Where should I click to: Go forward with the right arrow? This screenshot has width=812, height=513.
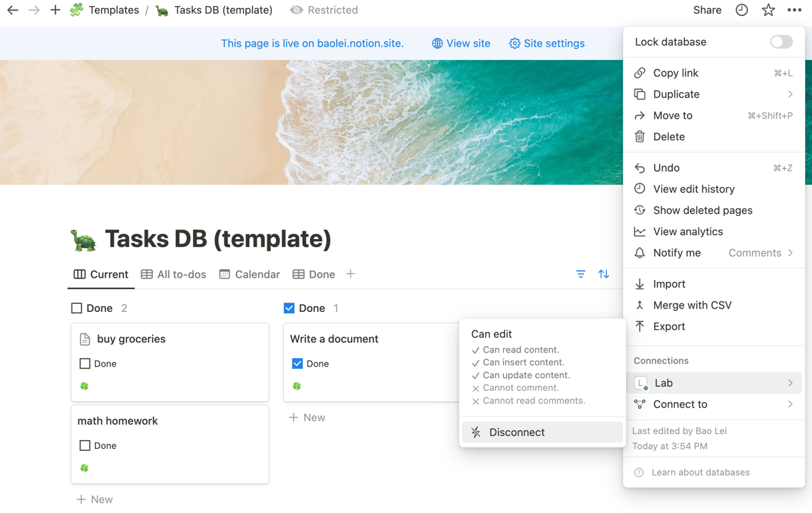pos(34,10)
